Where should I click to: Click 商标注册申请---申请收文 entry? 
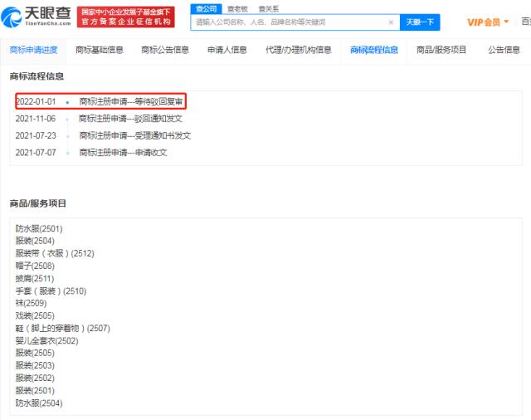[124, 153]
